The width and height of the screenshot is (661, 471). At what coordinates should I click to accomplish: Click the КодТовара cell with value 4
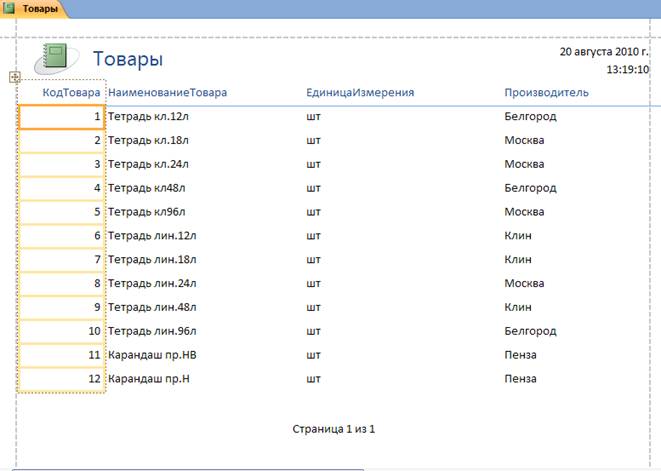point(62,188)
